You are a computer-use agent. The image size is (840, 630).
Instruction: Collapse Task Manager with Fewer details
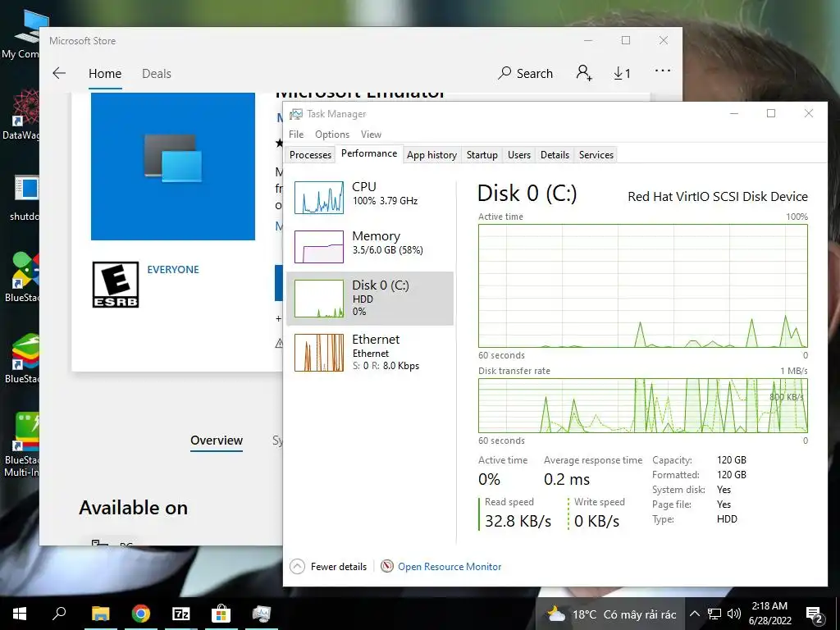328,566
